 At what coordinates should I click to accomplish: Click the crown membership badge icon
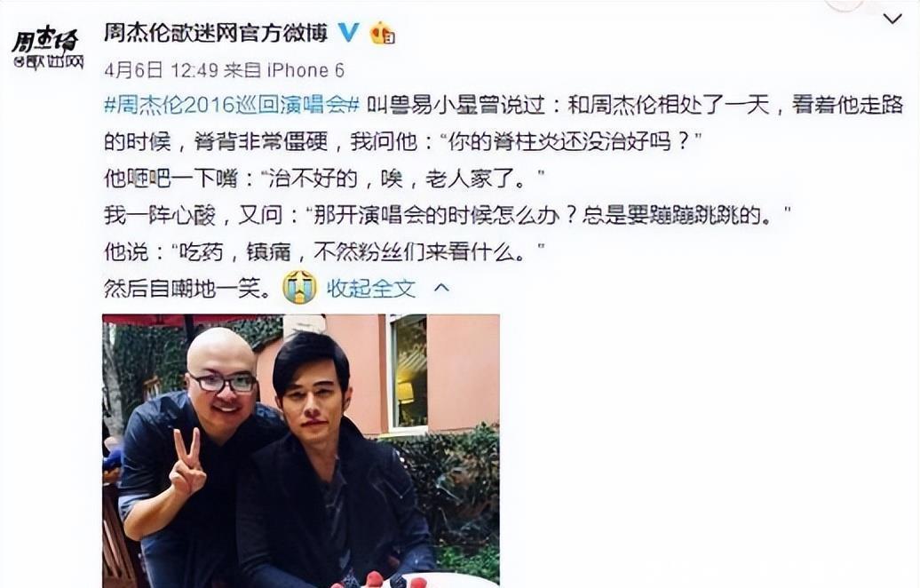pyautogui.click(x=382, y=32)
